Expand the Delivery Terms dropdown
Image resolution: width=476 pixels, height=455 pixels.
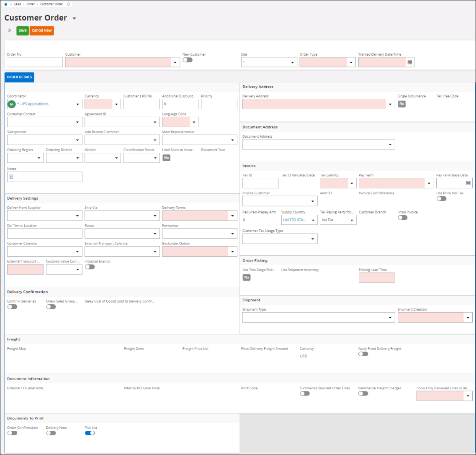(232, 216)
